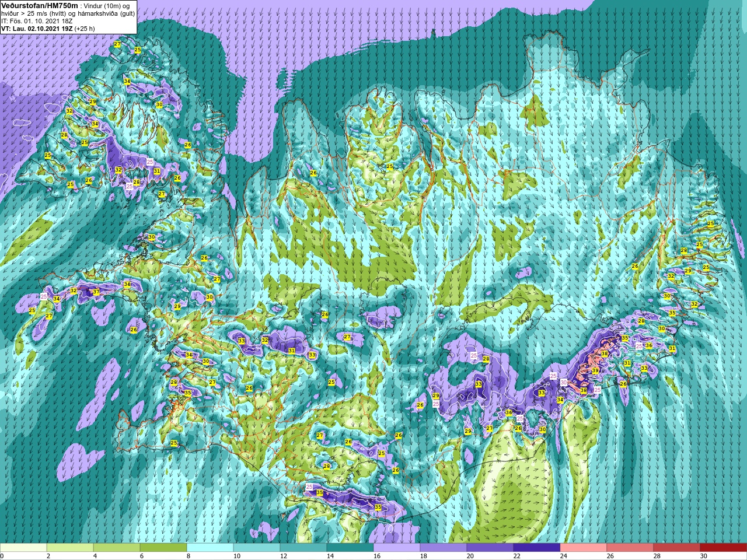Select the '10' tick label on the legend scale
This screenshot has height=560, width=747.
[x=236, y=556]
